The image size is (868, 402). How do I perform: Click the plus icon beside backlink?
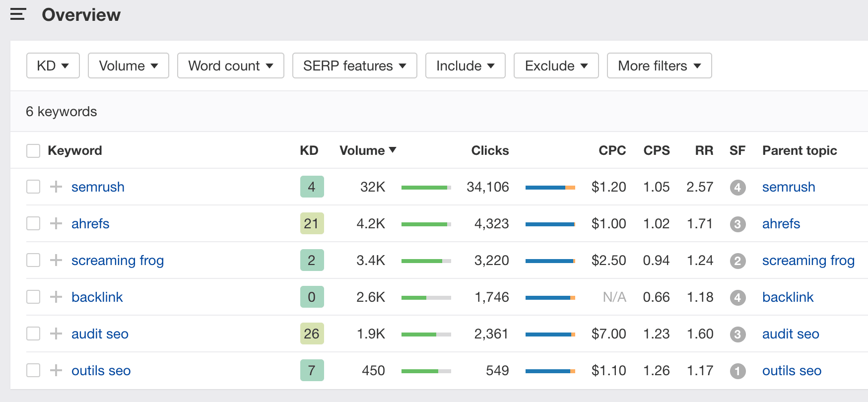pos(56,297)
